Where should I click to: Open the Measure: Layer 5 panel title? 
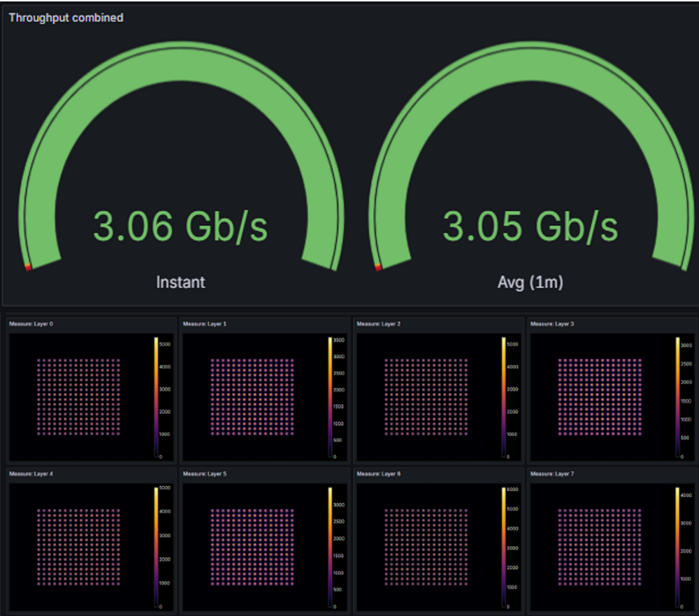[x=205, y=474]
